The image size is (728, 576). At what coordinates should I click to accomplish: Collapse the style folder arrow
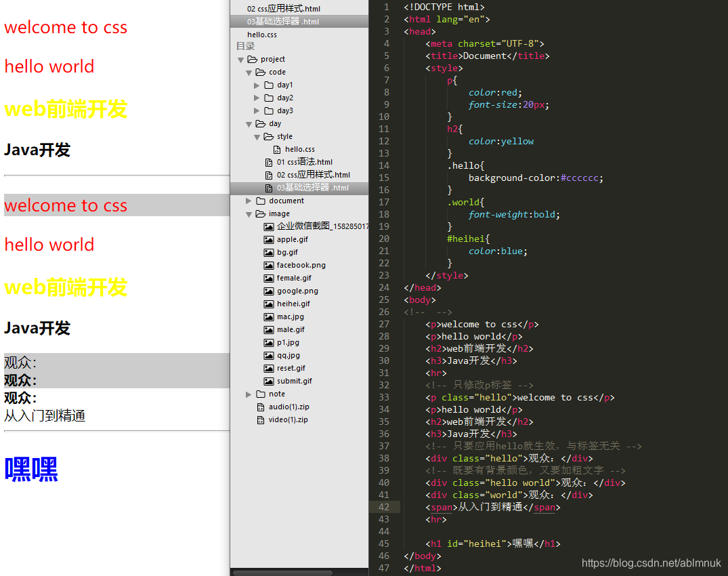[x=257, y=138]
